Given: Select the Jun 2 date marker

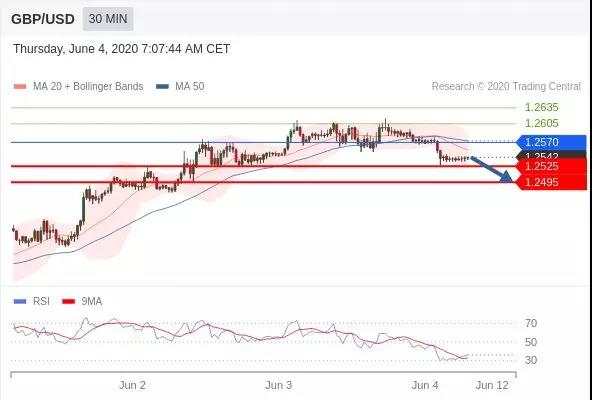Looking at the screenshot, I should point(132,385).
